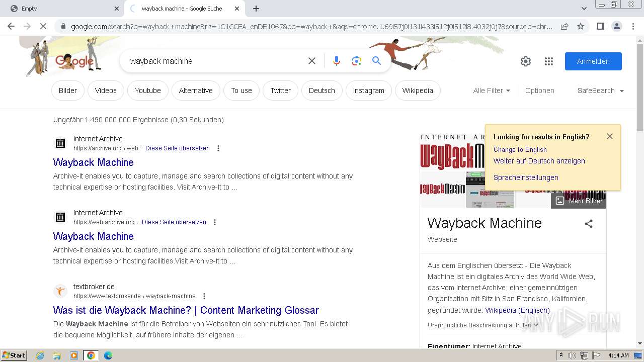
Task: Translate the web.archive.org result page
Action: (x=174, y=222)
